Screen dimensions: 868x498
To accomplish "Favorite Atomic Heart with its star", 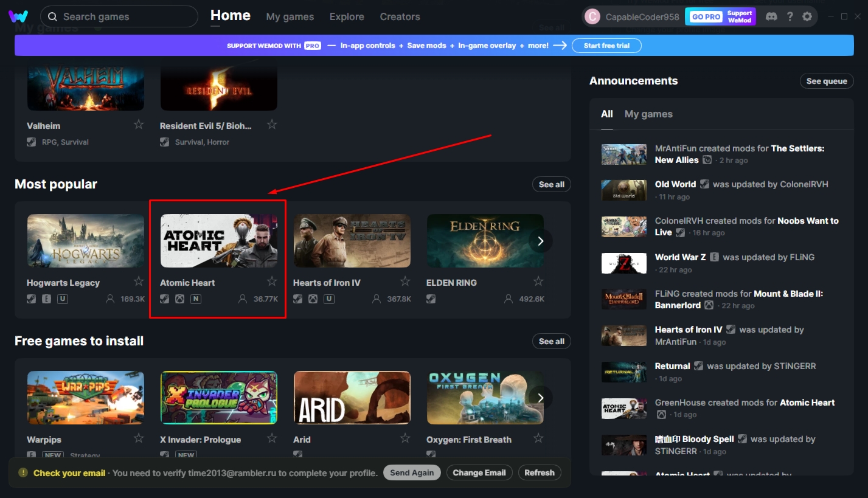I will point(272,281).
